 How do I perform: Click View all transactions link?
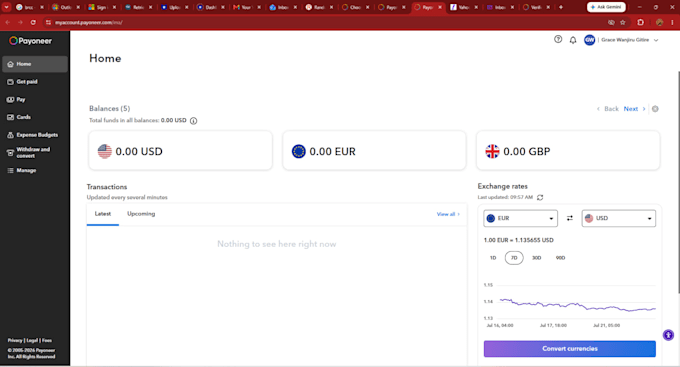448,214
